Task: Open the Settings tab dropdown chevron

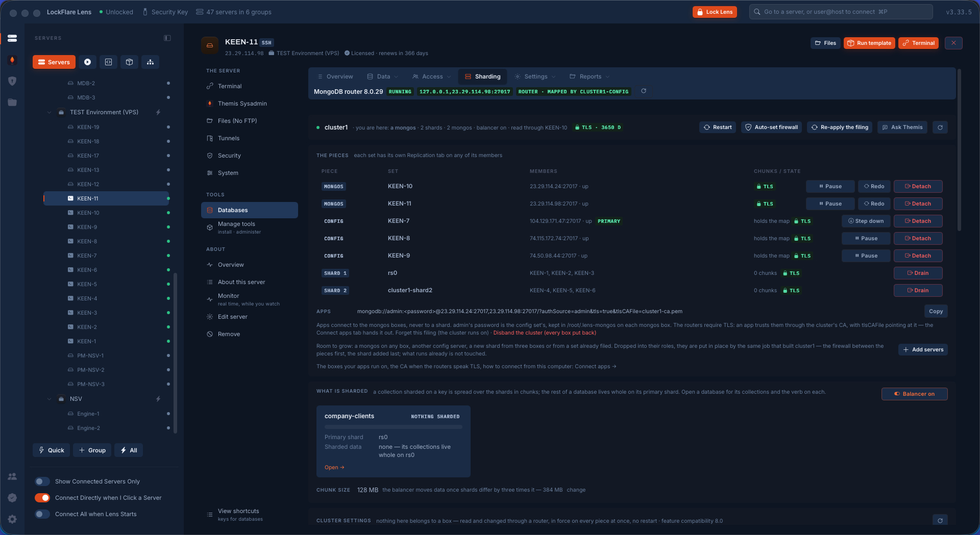Action: click(554, 77)
